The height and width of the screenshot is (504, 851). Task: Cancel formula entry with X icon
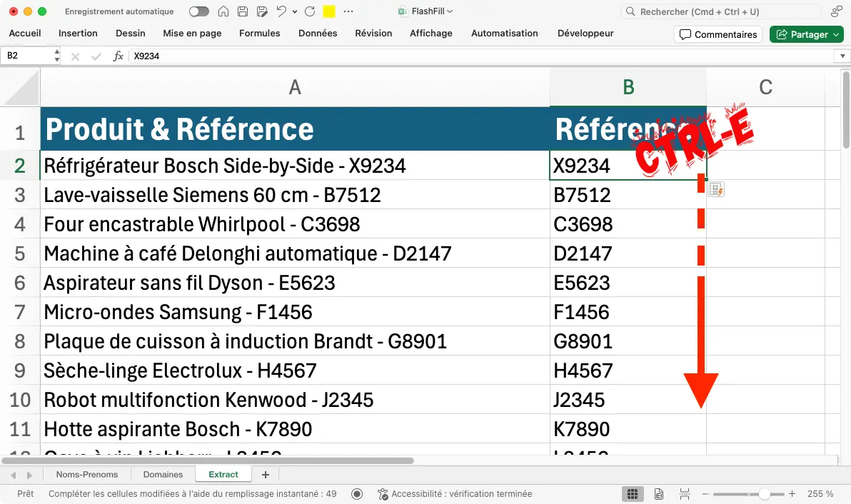[x=76, y=56]
